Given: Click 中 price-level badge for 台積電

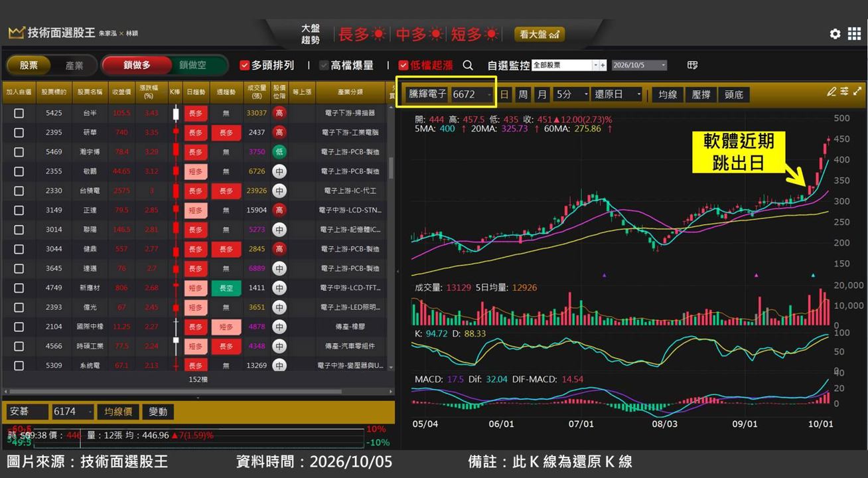Looking at the screenshot, I should 279,191.
